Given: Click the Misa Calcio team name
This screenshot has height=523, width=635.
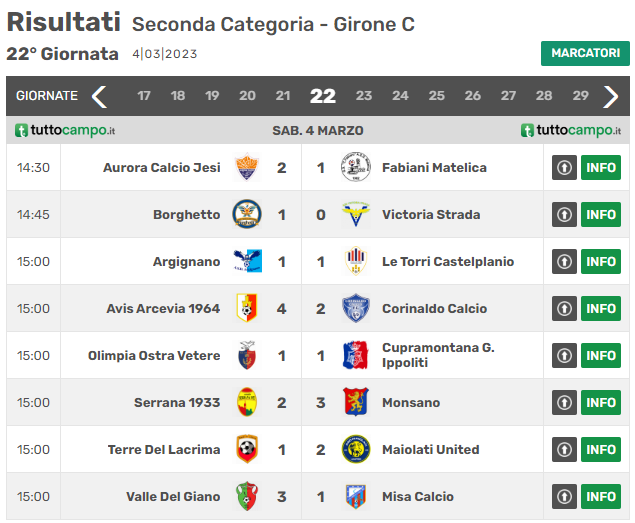Looking at the screenshot, I should coord(418,496).
